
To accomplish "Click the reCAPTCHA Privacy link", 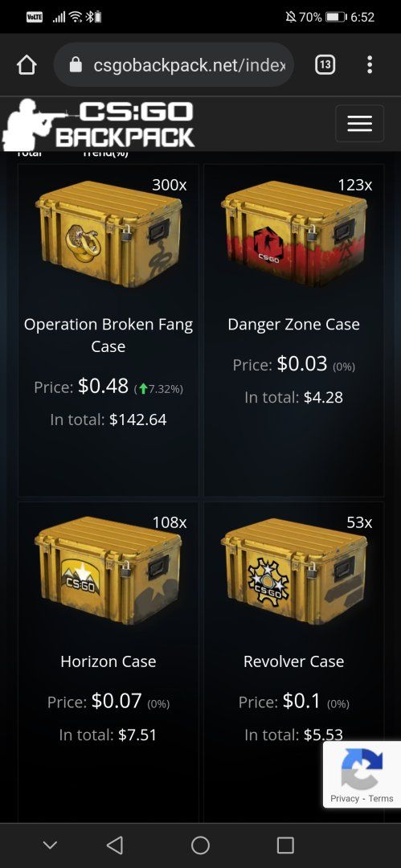I will 345,798.
